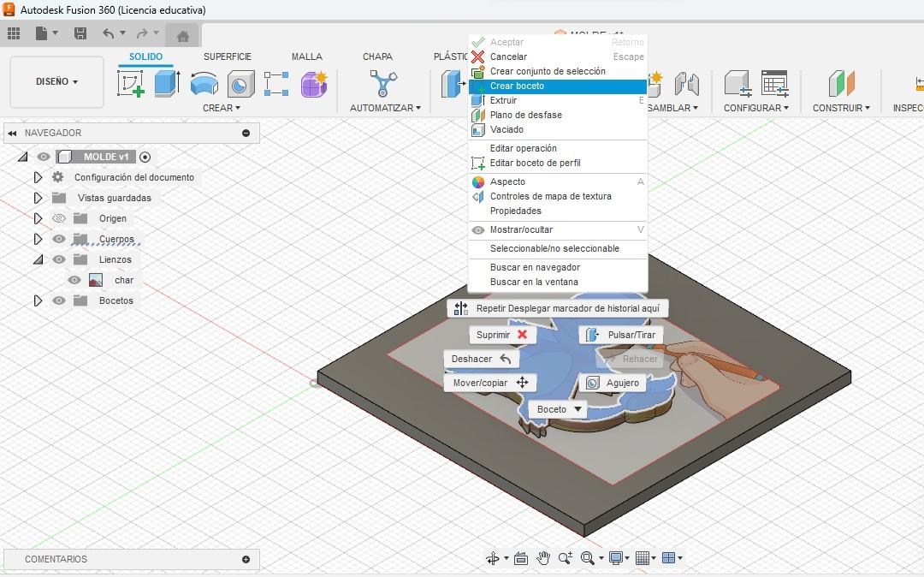Choose Aspecto in context menu
924x577 pixels.
pyautogui.click(x=558, y=181)
